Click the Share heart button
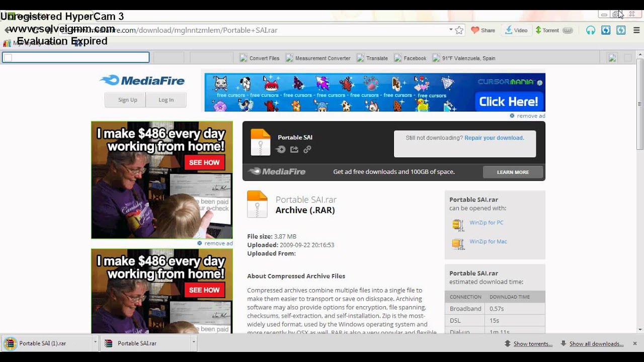This screenshot has width=644, height=362. point(483,30)
